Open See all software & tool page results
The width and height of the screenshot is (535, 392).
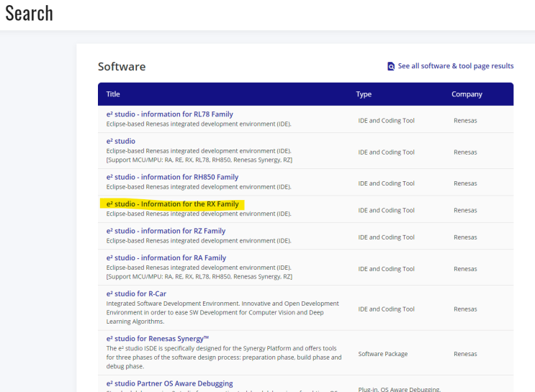click(x=455, y=66)
